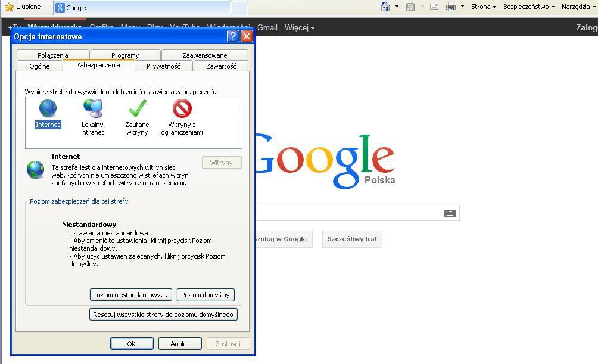Open the Strona menu
The width and height of the screenshot is (598, 364).
click(x=484, y=7)
